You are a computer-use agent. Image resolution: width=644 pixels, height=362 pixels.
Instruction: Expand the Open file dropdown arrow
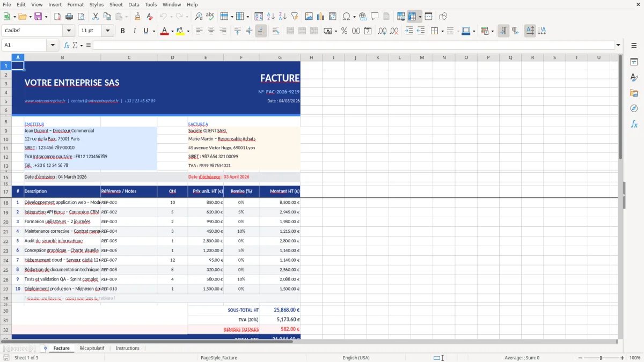click(x=30, y=17)
